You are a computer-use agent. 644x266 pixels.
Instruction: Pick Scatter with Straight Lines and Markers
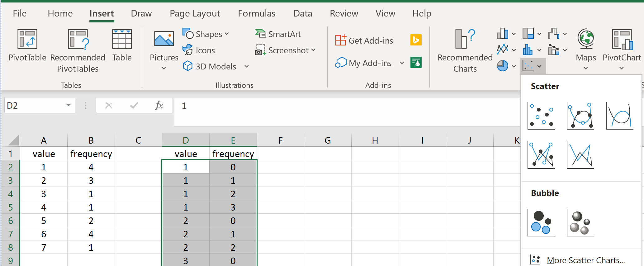click(x=541, y=155)
